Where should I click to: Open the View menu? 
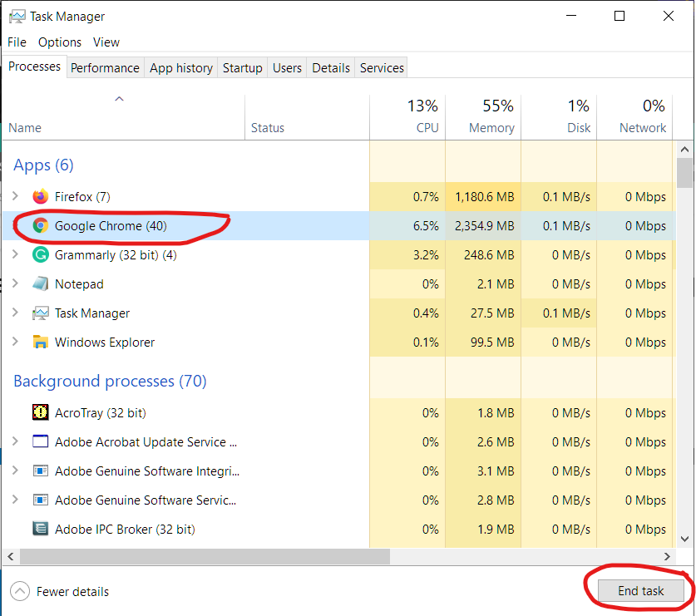106,42
